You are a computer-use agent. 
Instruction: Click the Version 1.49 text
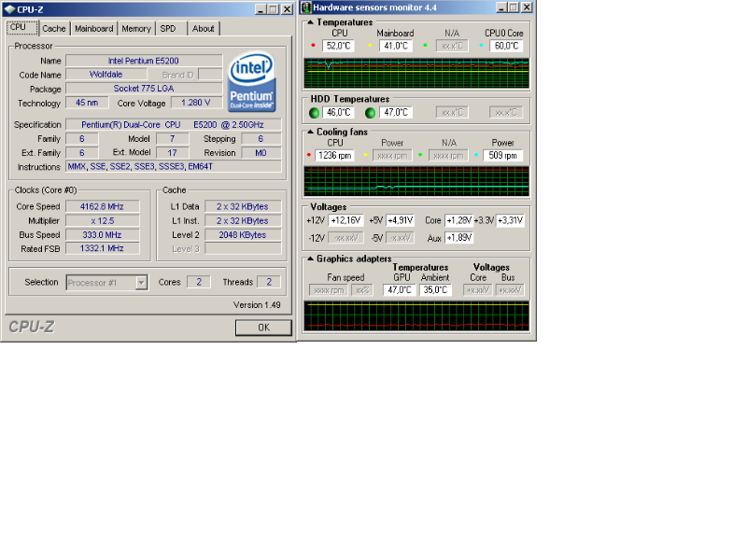[257, 305]
